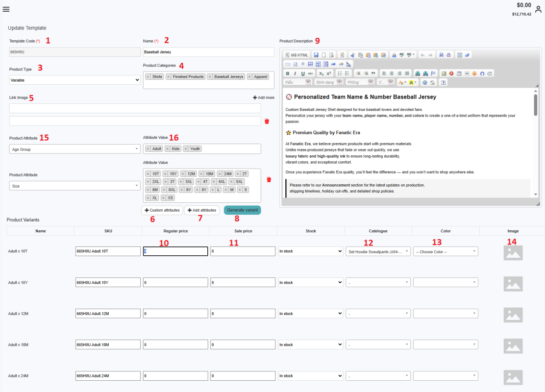The width and height of the screenshot is (545, 392).
Task: Click the blockquote icon in editor toolbar
Action: tap(373, 73)
